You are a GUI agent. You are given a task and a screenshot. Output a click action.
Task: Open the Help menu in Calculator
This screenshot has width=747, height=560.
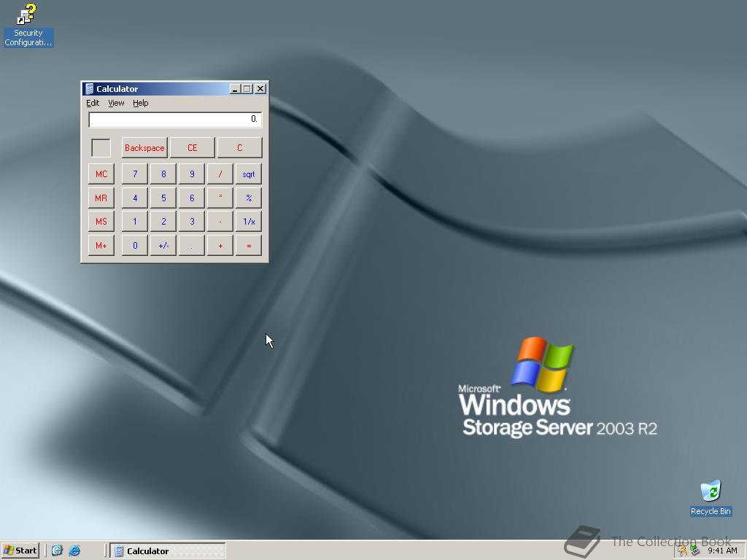141,103
